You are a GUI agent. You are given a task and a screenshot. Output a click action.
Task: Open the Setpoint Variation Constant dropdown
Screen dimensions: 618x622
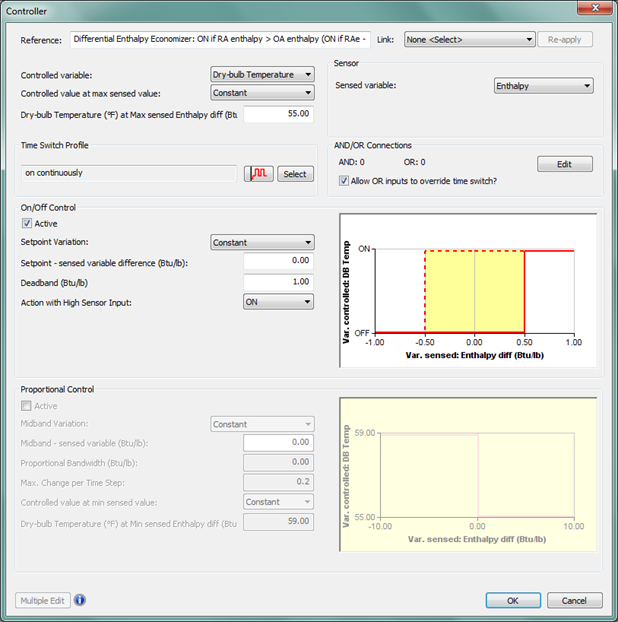(x=262, y=242)
